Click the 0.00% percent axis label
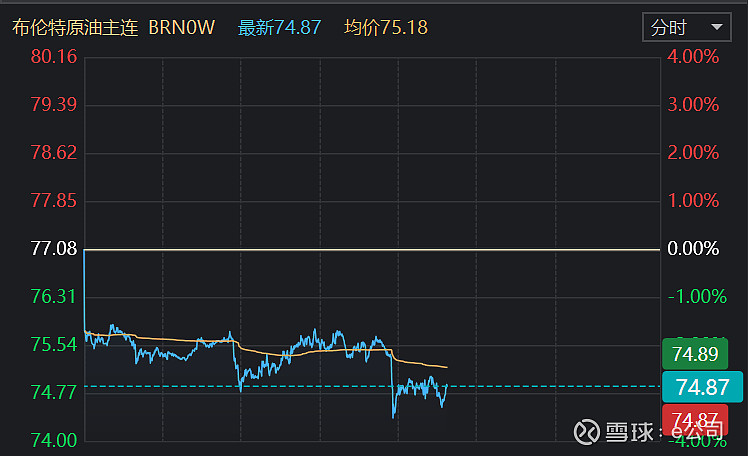The width and height of the screenshot is (748, 456). 693,249
